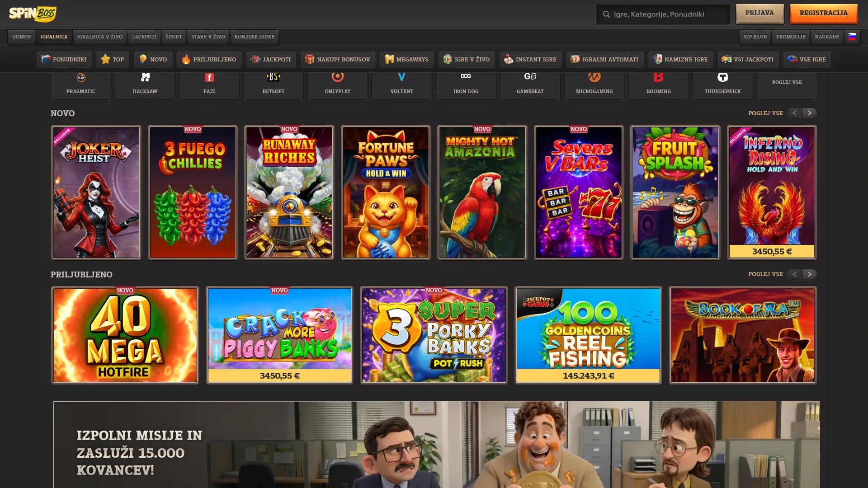Launch the Book of Ra deluxe game
The height and width of the screenshot is (488, 868).
743,335
